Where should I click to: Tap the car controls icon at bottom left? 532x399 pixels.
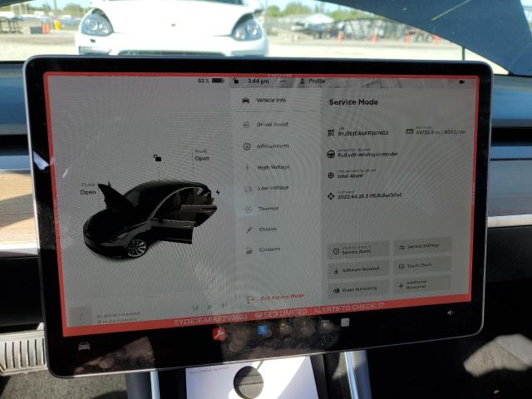tap(84, 346)
